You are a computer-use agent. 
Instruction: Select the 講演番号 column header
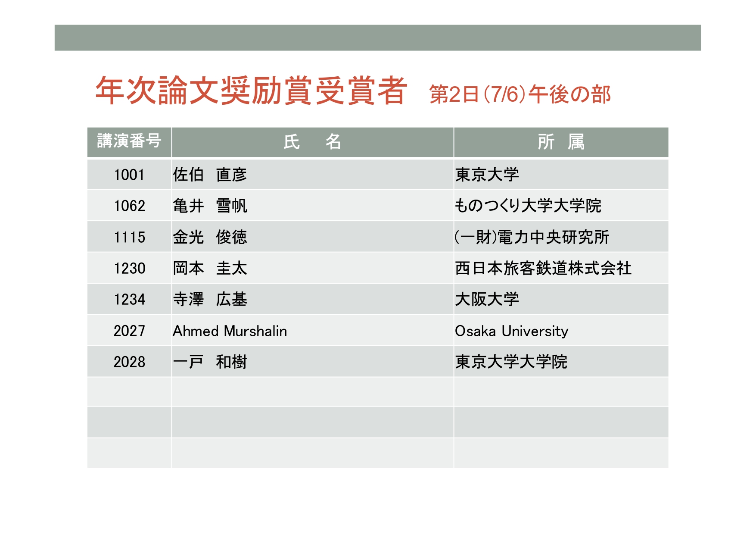129,141
